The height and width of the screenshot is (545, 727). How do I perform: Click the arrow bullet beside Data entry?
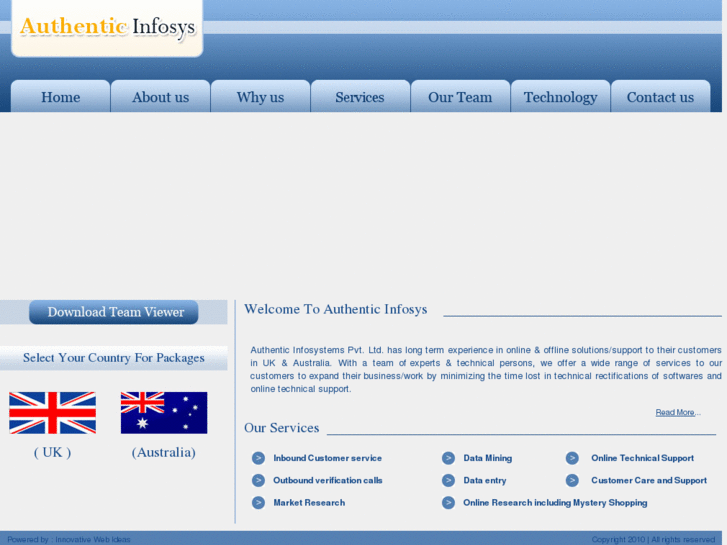(448, 481)
